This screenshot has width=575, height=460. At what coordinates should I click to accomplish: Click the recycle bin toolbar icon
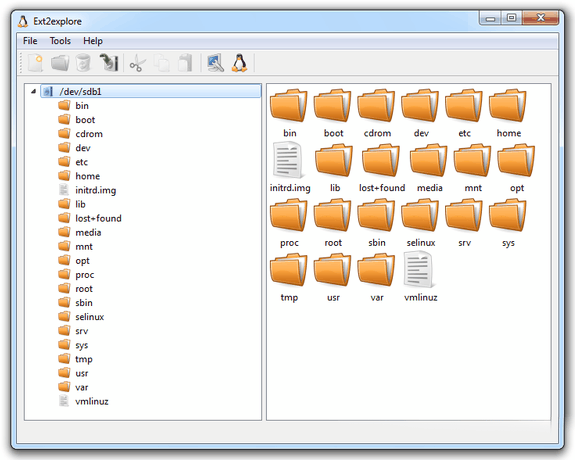coord(83,63)
